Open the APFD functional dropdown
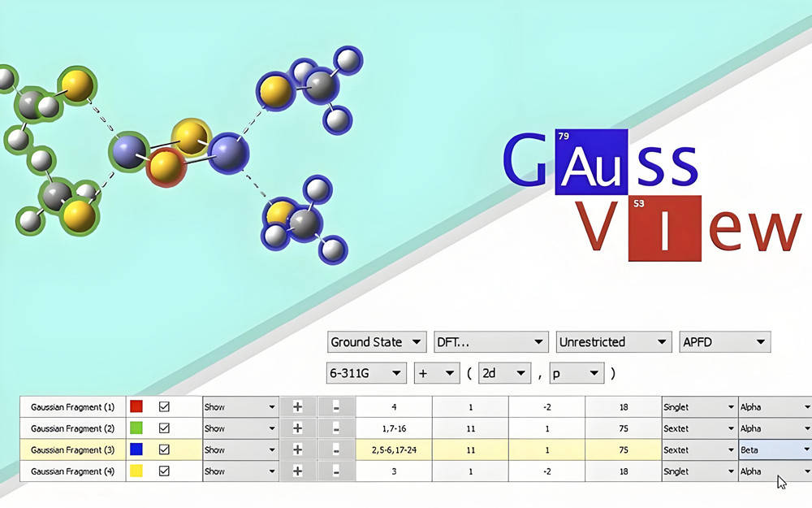The image size is (812, 508). [x=724, y=342]
